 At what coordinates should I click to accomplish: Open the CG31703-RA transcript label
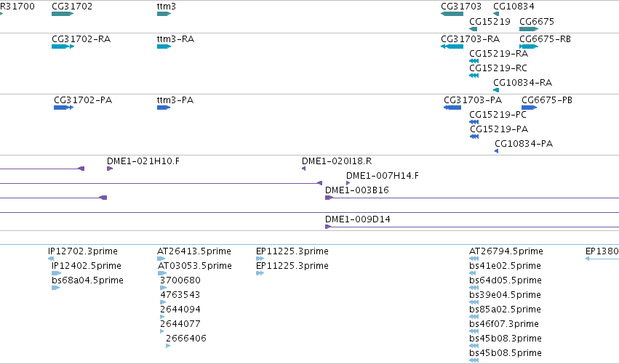click(x=470, y=39)
